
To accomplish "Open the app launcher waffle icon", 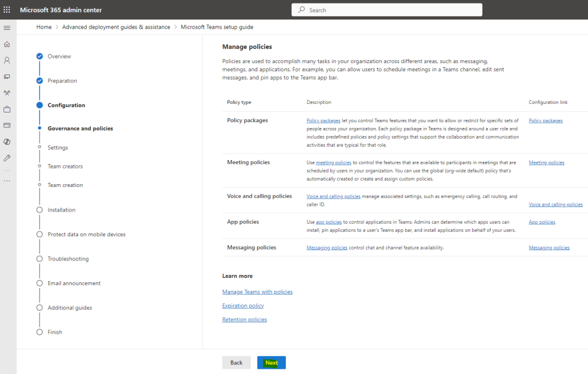I will point(7,10).
